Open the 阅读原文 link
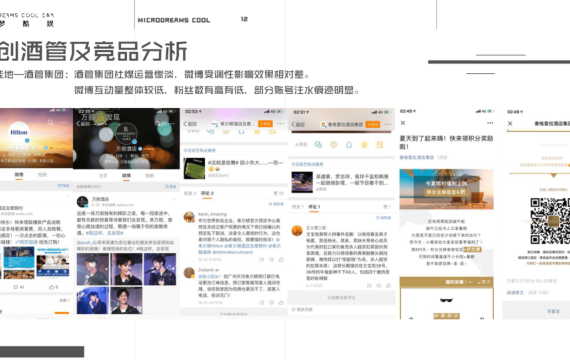570x360 pixels. pos(515,293)
